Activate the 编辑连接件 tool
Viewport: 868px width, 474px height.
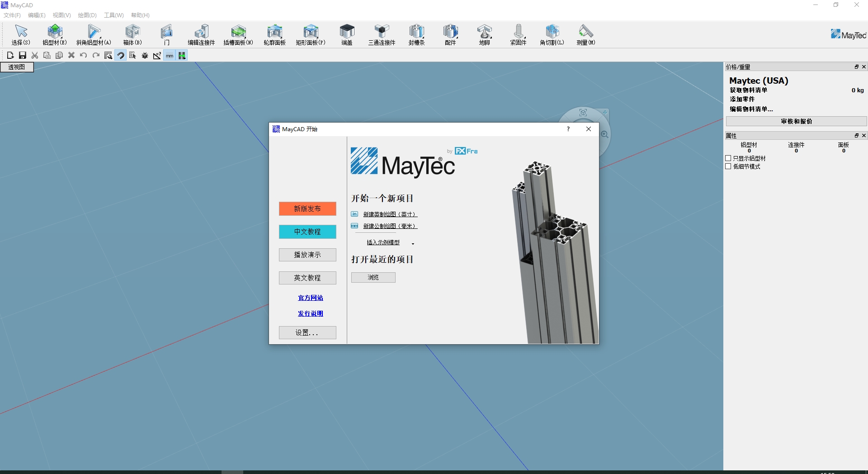pyautogui.click(x=202, y=34)
